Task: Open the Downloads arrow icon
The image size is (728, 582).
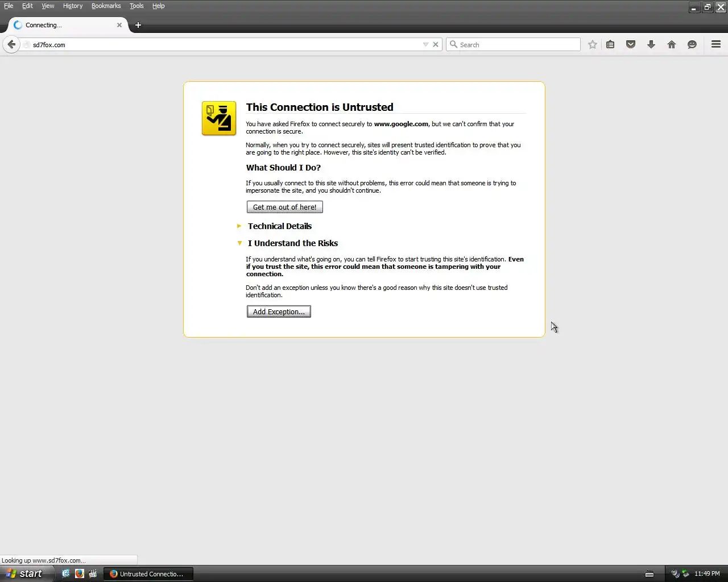Action: [651, 44]
